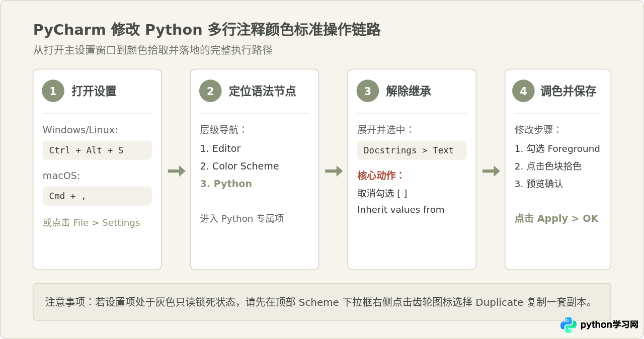Click the "点击 Apply > OK" text

point(556,219)
